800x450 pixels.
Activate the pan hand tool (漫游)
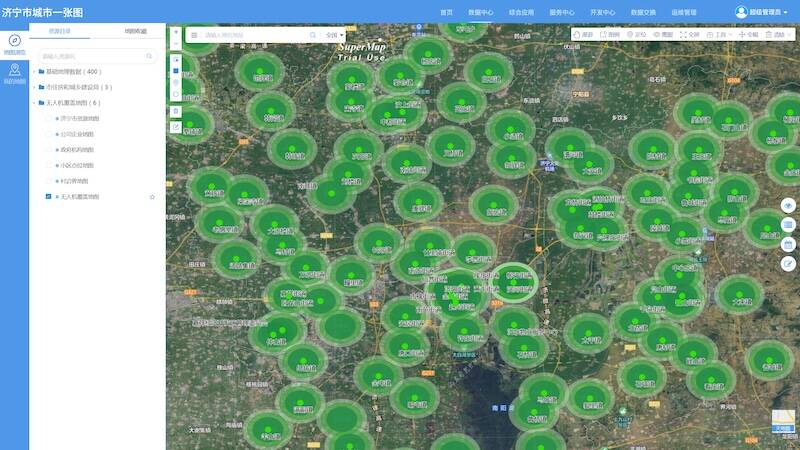click(584, 35)
